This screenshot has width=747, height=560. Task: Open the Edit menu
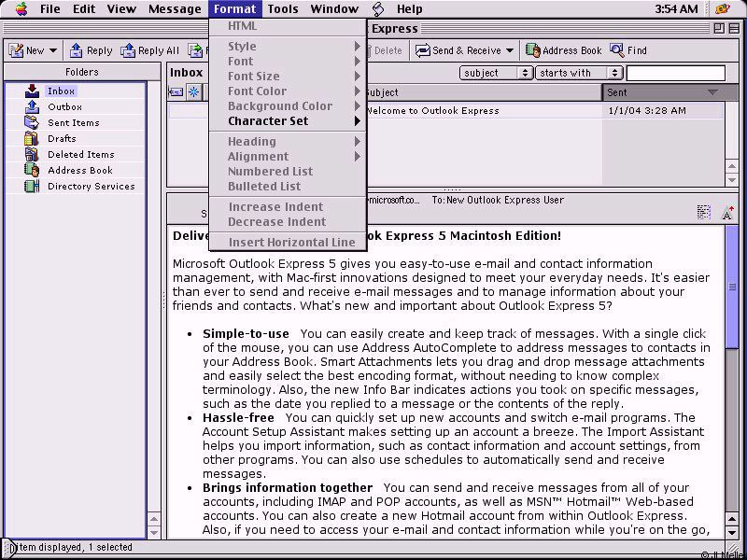pyautogui.click(x=84, y=8)
